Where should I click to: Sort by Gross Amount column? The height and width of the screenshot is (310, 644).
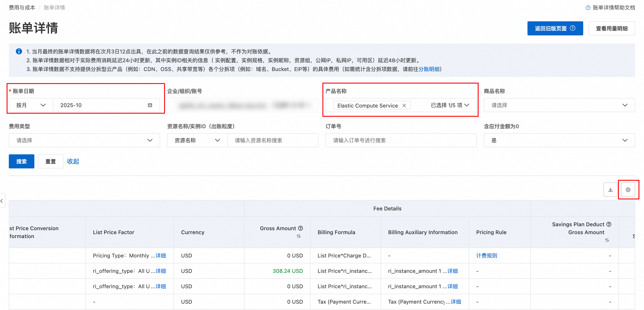pyautogui.click(x=298, y=236)
